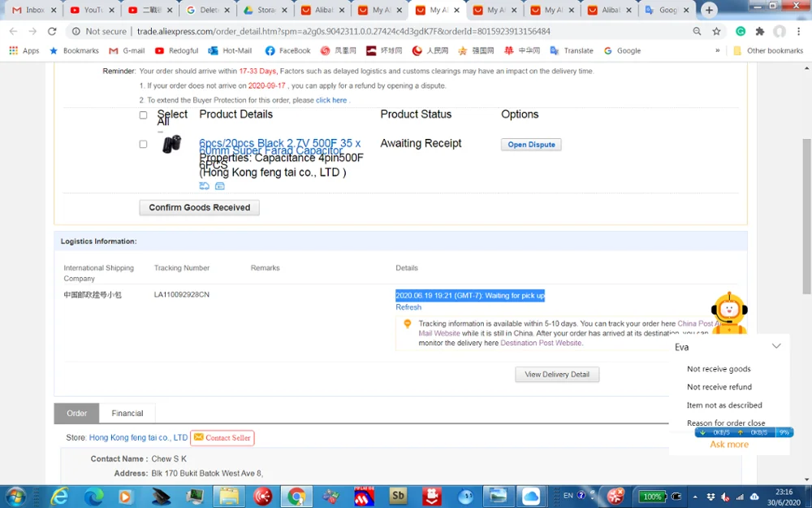
Task: Select the Order tab
Action: tap(76, 413)
